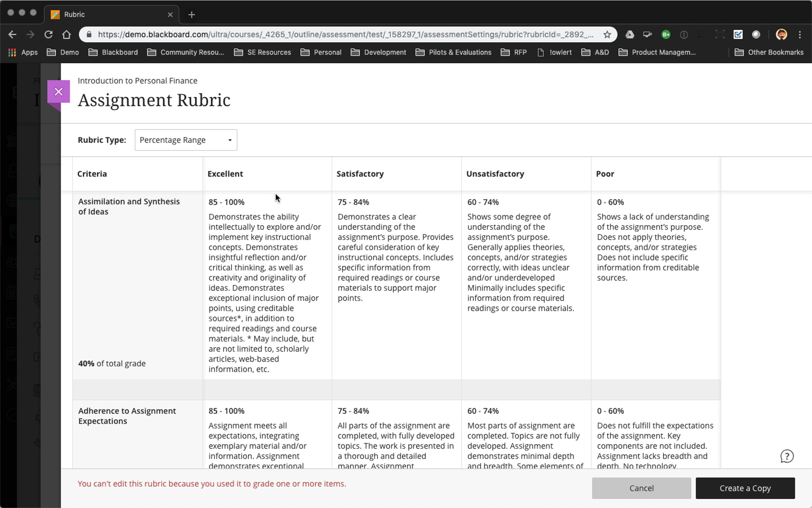The image size is (812, 508).
Task: Open the green B+ extension
Action: pyautogui.click(x=666, y=35)
